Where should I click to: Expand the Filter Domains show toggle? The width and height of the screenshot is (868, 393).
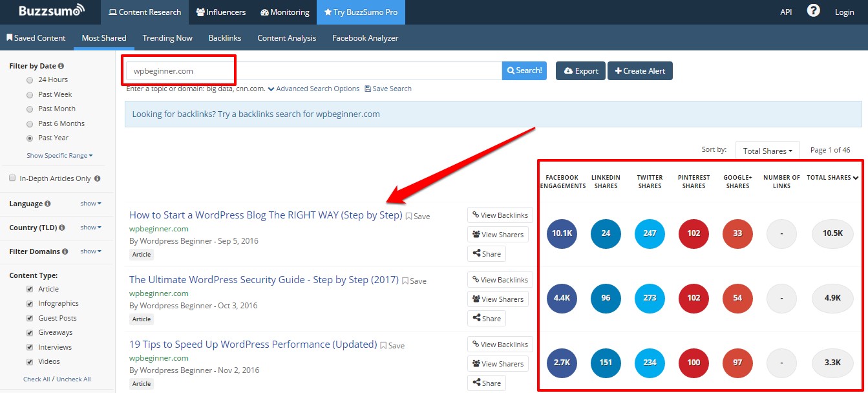91,251
